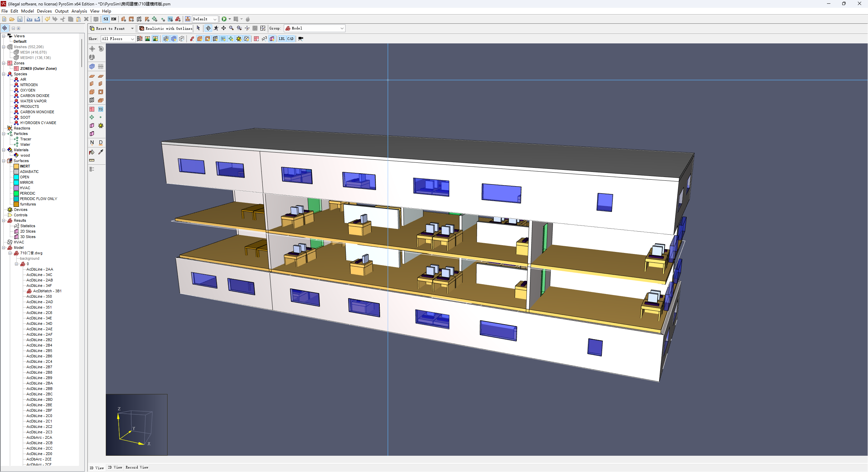
Task: Activate the roam walking-figure navigation tool
Action: (x=216, y=28)
